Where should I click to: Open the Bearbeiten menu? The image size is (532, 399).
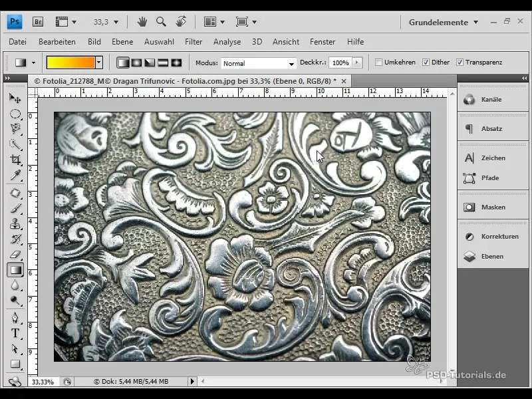[x=57, y=42]
